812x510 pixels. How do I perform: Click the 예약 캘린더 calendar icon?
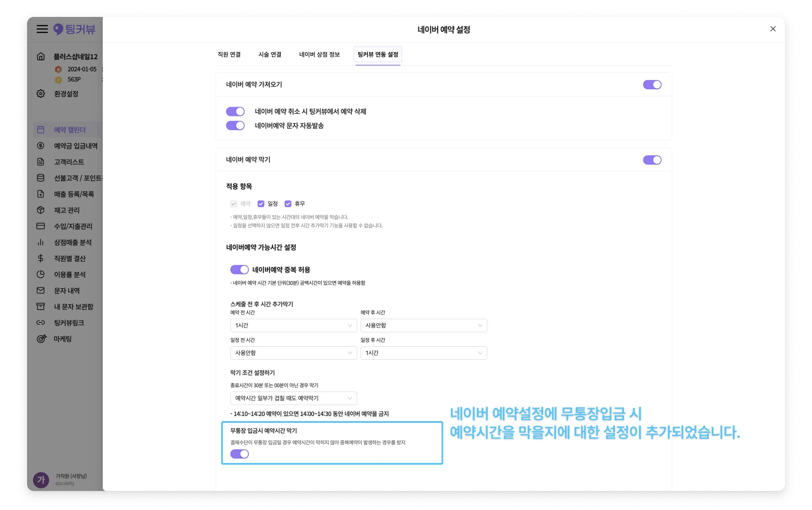tap(41, 130)
